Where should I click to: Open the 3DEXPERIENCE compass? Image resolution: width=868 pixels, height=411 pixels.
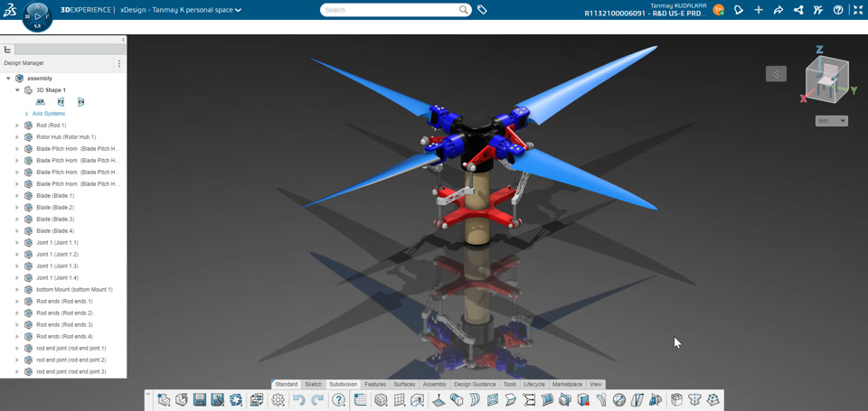(37, 16)
